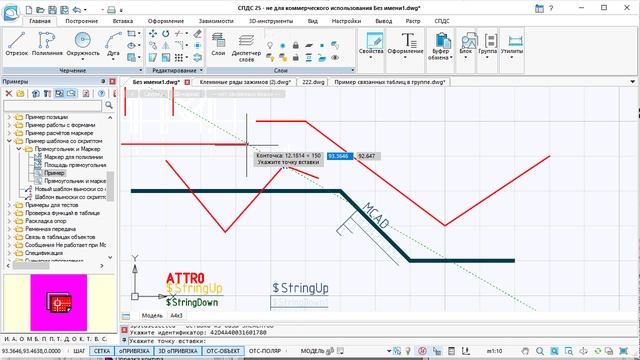Viewport: 640px width, 360px height.
Task: Toggle layer lock padlock icon in Слои
Action: pos(296,45)
